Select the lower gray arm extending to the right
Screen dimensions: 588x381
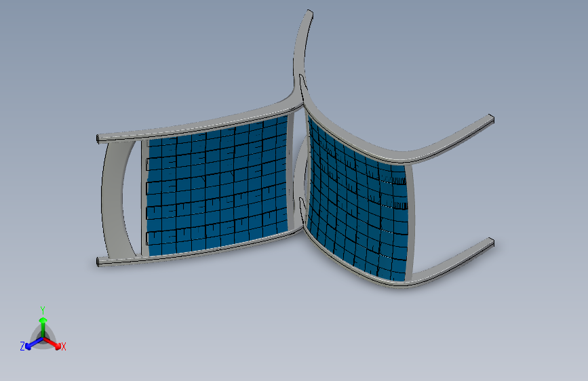pos(452,262)
